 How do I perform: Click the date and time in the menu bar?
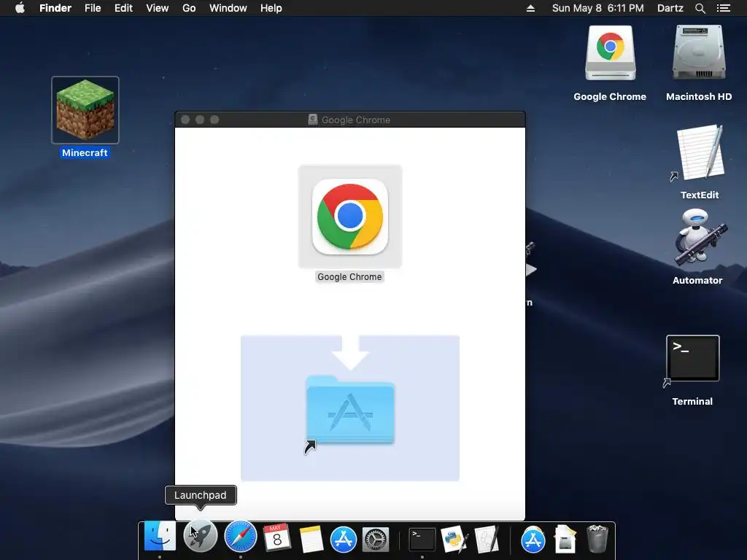tap(598, 8)
